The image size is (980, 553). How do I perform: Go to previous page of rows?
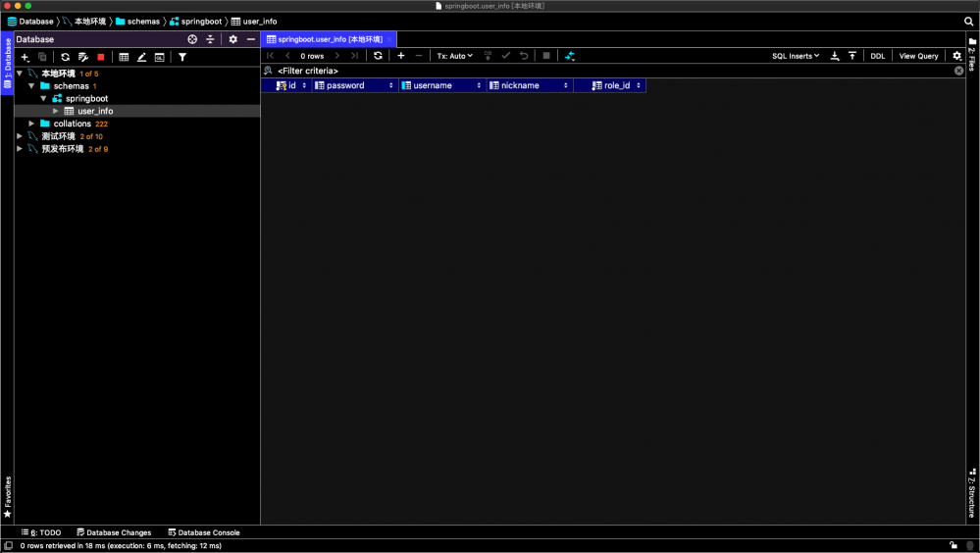287,56
